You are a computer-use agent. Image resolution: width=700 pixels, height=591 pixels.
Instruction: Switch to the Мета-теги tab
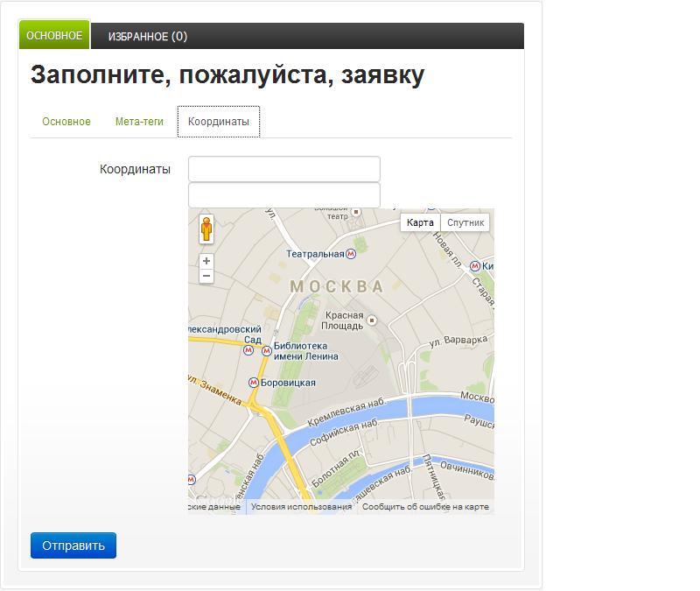pyautogui.click(x=139, y=122)
